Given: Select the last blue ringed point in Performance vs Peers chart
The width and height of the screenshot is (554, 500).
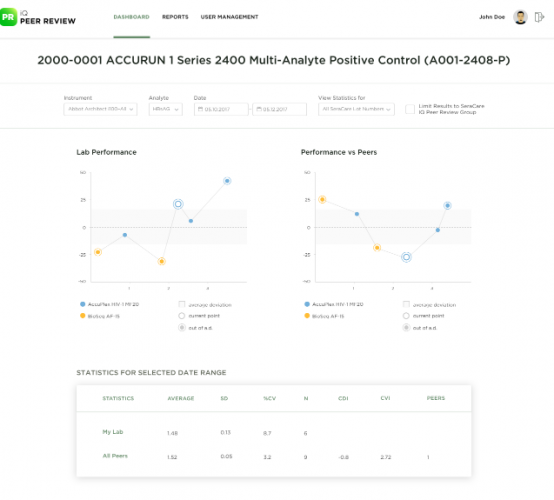Looking at the screenshot, I should coord(447,206).
